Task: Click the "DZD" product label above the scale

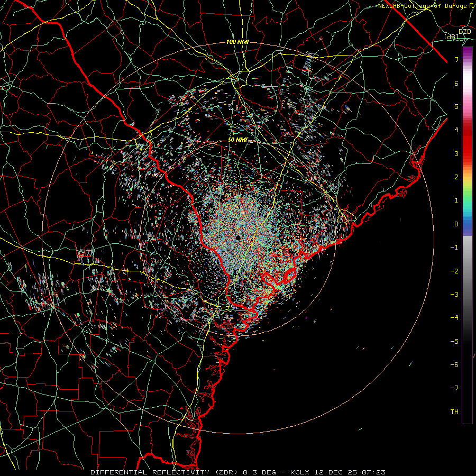Action: [465, 32]
